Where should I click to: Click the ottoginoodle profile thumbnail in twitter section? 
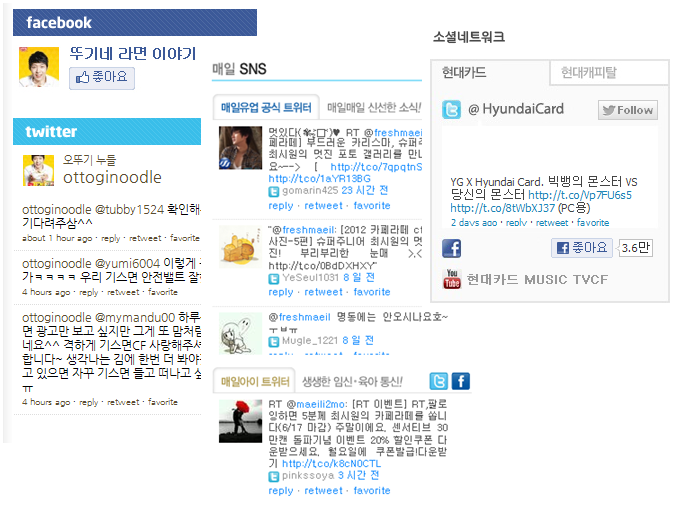pos(38,171)
